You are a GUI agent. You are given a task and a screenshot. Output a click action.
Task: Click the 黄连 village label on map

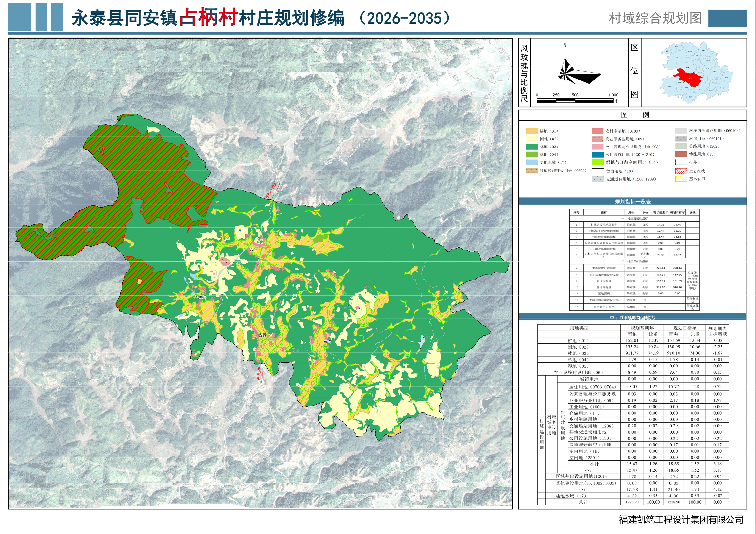click(327, 342)
